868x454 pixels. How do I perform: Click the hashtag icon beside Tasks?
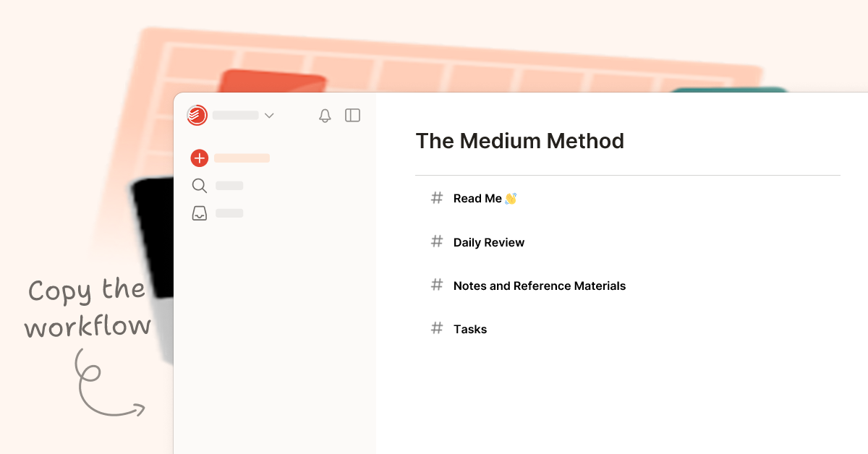tap(437, 328)
